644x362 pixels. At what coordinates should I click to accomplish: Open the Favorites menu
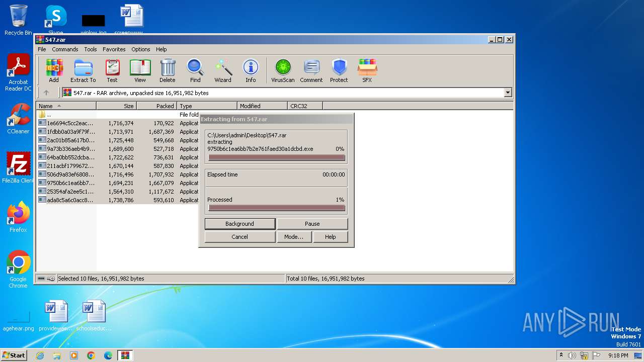pos(114,49)
